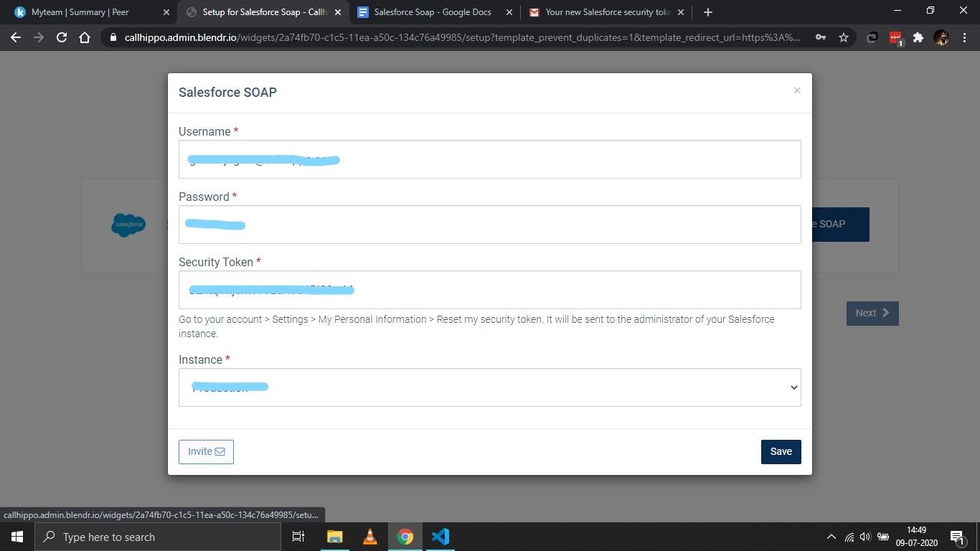This screenshot has width=980, height=551.
Task: Reload the page with the refresh icon
Action: (x=62, y=37)
